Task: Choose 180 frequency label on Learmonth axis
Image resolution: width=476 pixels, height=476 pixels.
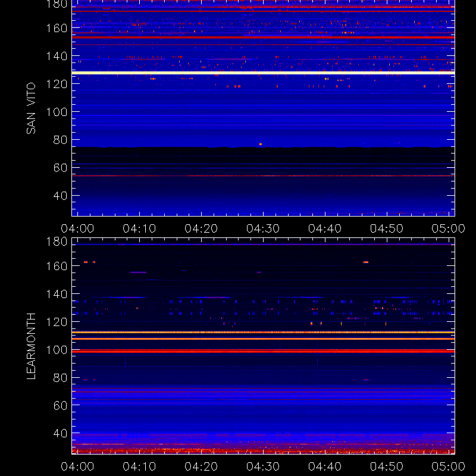Action: [57, 242]
